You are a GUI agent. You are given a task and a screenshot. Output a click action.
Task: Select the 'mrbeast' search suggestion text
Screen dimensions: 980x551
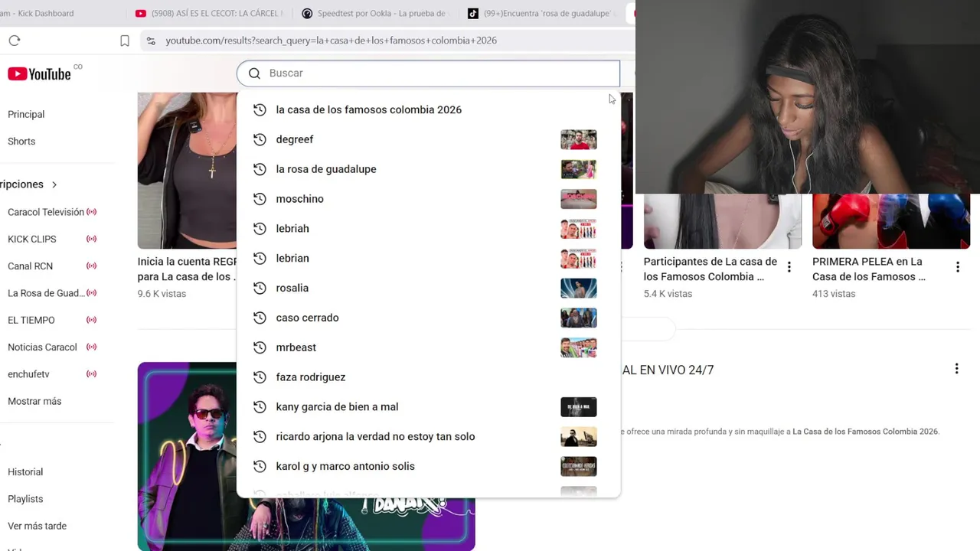click(x=296, y=347)
